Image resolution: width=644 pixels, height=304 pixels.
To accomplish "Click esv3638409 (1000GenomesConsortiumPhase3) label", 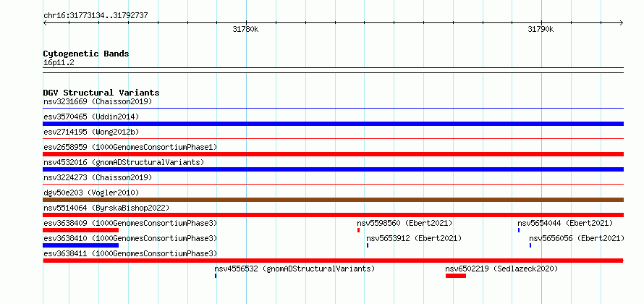I will [130, 223].
